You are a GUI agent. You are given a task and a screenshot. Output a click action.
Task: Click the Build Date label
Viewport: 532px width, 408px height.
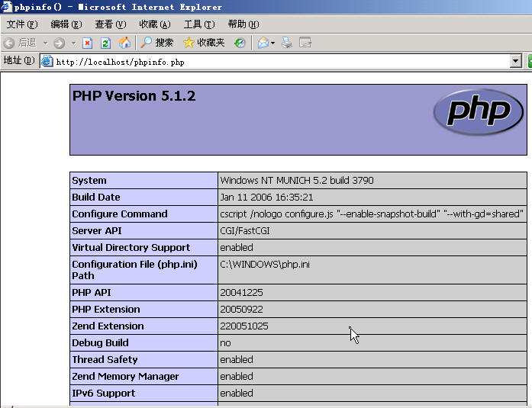[96, 198]
